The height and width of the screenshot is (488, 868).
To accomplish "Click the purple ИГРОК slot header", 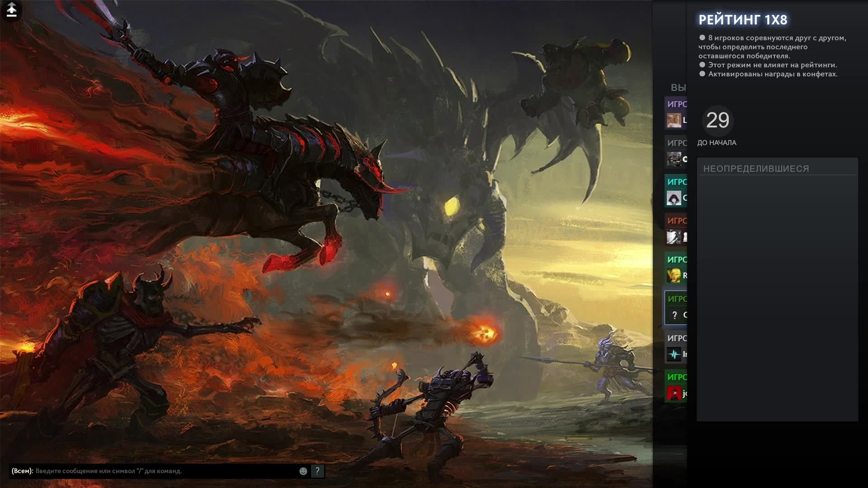I will click(677, 104).
